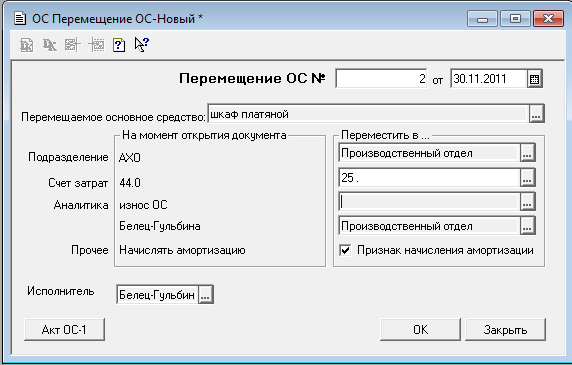
Task: Open the calendar picker next to date
Action: [x=534, y=79]
